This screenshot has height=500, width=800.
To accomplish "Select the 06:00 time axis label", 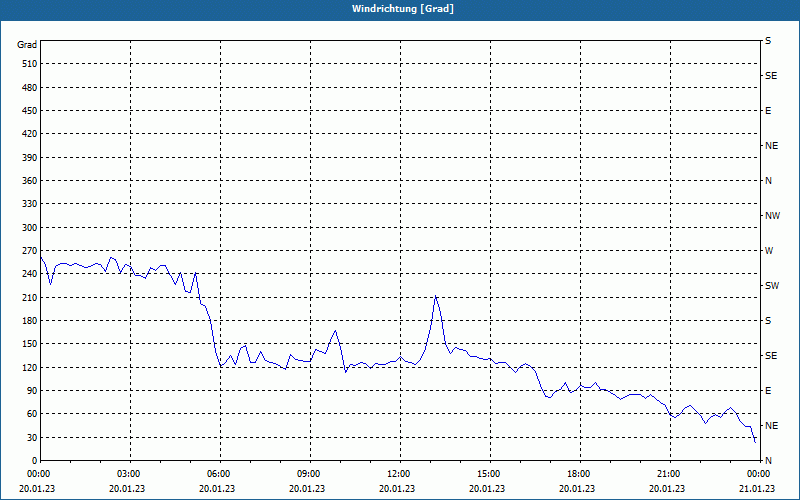I will [220, 474].
